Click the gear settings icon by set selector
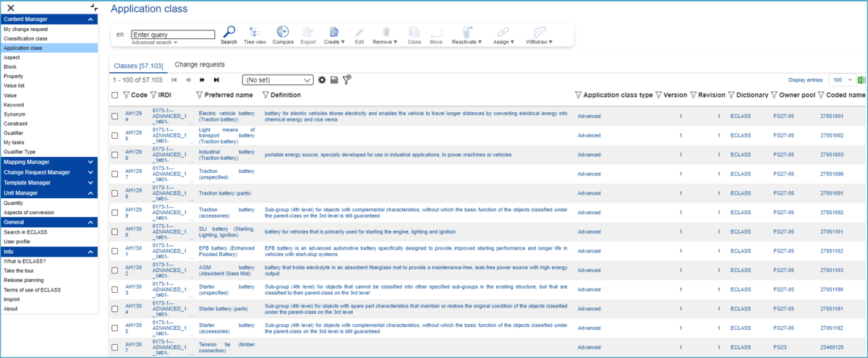 322,80
